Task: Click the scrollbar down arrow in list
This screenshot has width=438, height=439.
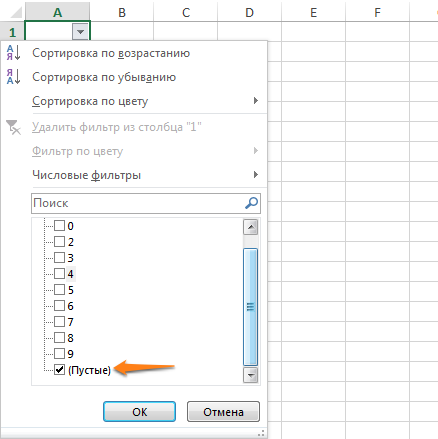Action: pos(251,375)
